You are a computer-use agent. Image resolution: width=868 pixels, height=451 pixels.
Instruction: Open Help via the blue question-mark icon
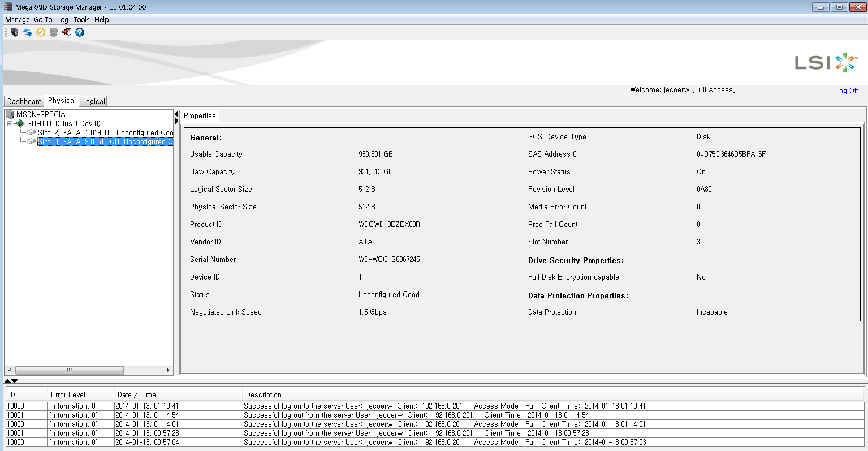click(x=80, y=32)
